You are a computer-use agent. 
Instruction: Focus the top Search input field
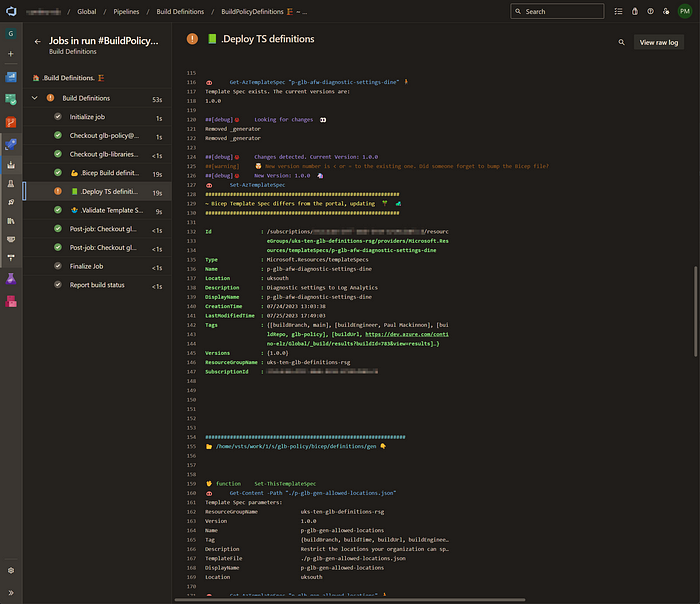click(x=557, y=11)
